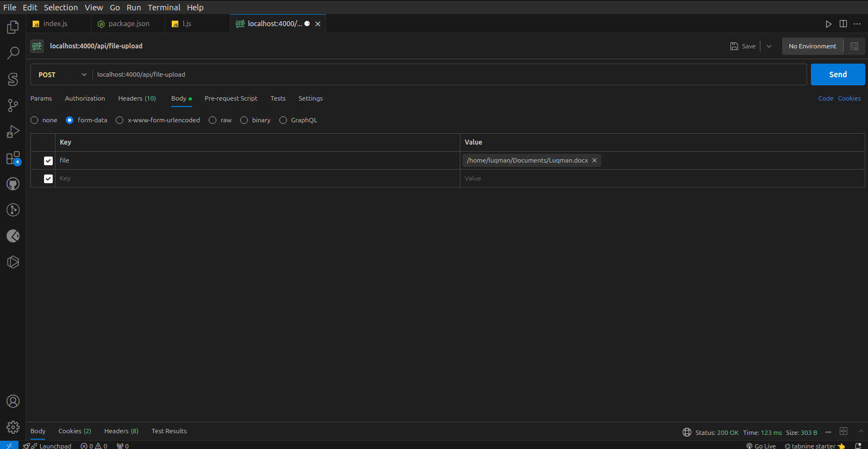Select the raw body type radio
The width and height of the screenshot is (868, 449).
213,120
